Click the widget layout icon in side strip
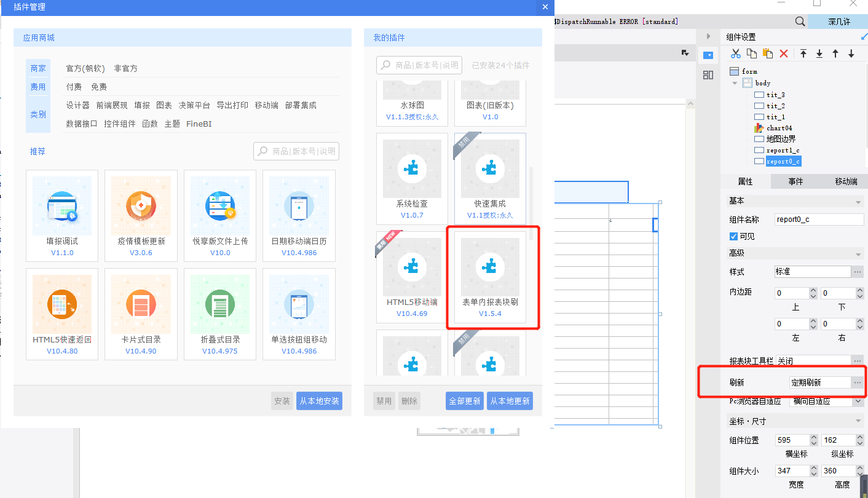868x498 pixels. click(708, 75)
